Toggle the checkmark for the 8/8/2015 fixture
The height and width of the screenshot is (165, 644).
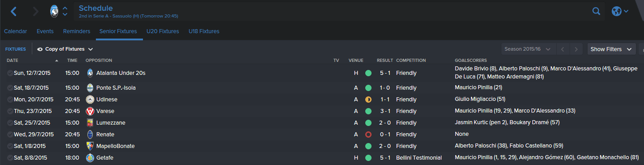click(10, 158)
